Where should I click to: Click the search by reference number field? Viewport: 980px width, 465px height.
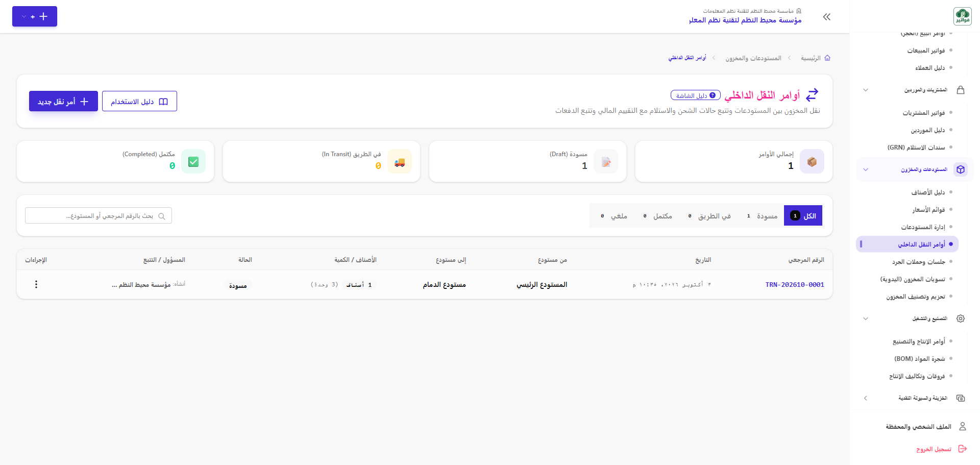coord(99,215)
